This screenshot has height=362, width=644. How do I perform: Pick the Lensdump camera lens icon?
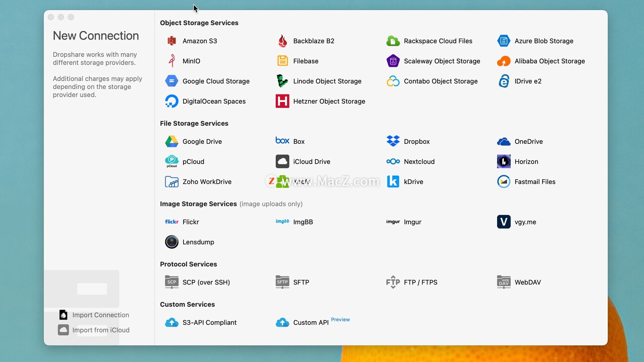[172, 242]
